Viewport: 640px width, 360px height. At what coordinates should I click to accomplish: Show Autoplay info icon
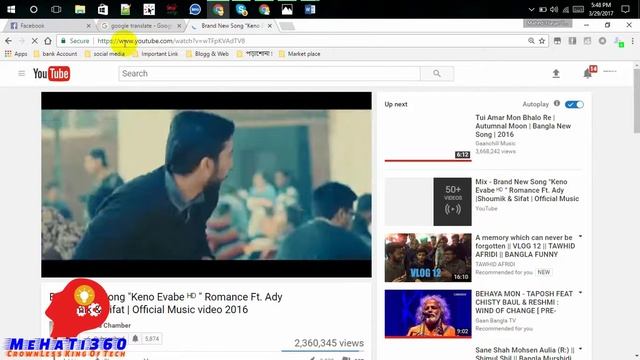click(557, 104)
